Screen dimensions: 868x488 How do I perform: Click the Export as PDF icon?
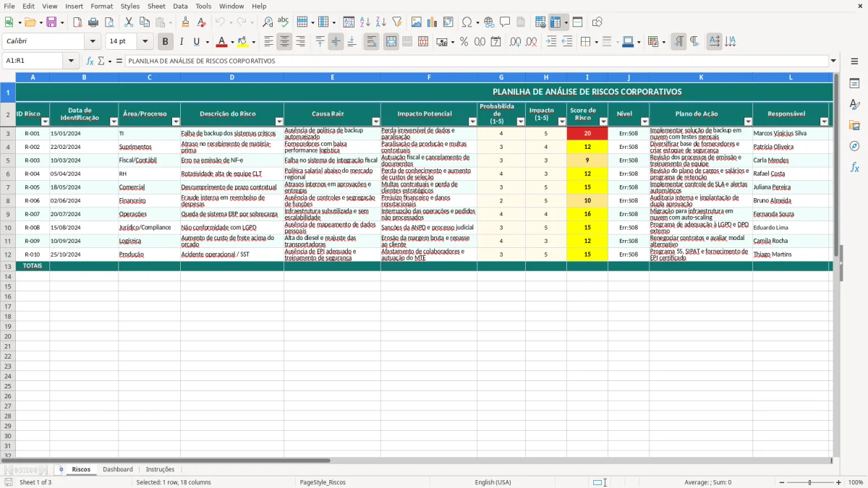(77, 22)
